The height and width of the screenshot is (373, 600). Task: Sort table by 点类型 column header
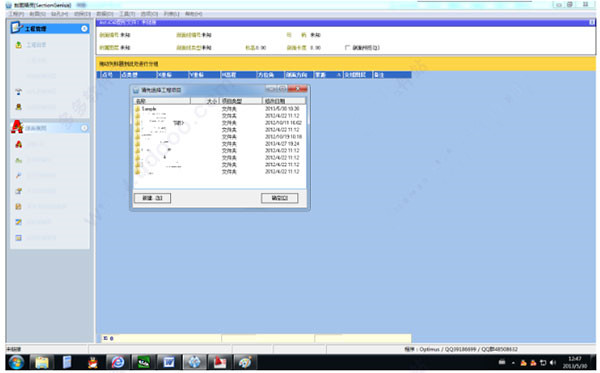coord(139,75)
